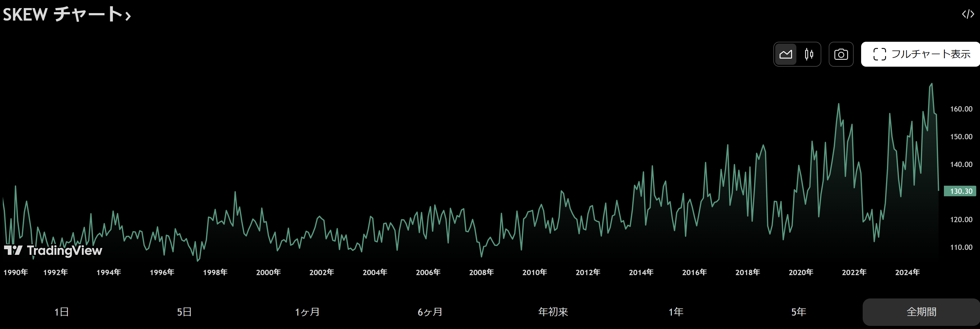Screen dimensions: 980x329
Task: Switch to 1ヶ月 range
Action: (307, 312)
